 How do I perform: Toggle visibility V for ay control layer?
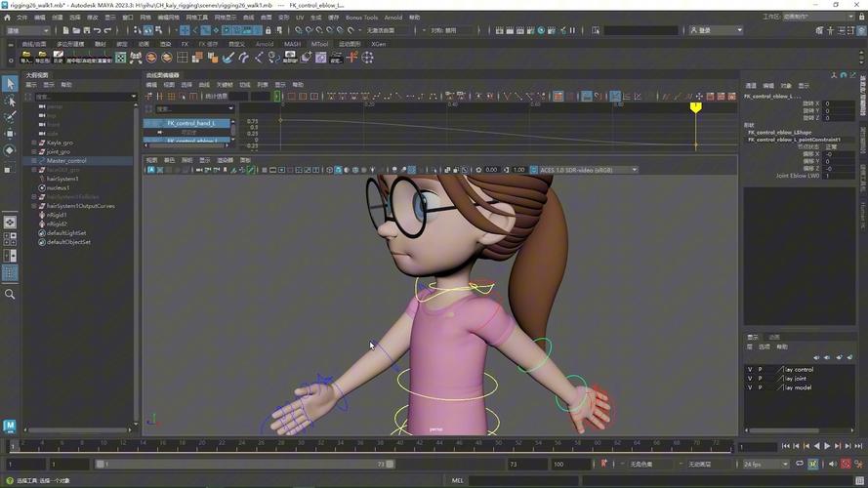750,370
